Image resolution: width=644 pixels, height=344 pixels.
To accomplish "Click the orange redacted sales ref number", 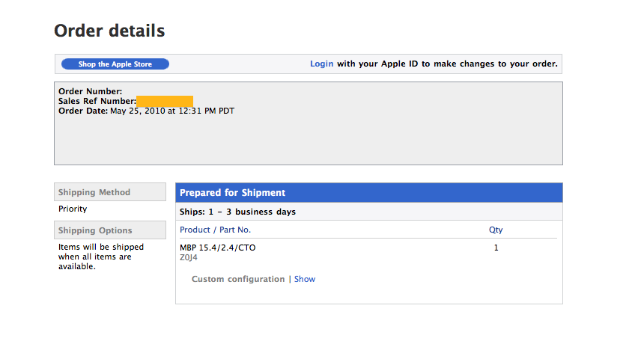I will click(165, 101).
